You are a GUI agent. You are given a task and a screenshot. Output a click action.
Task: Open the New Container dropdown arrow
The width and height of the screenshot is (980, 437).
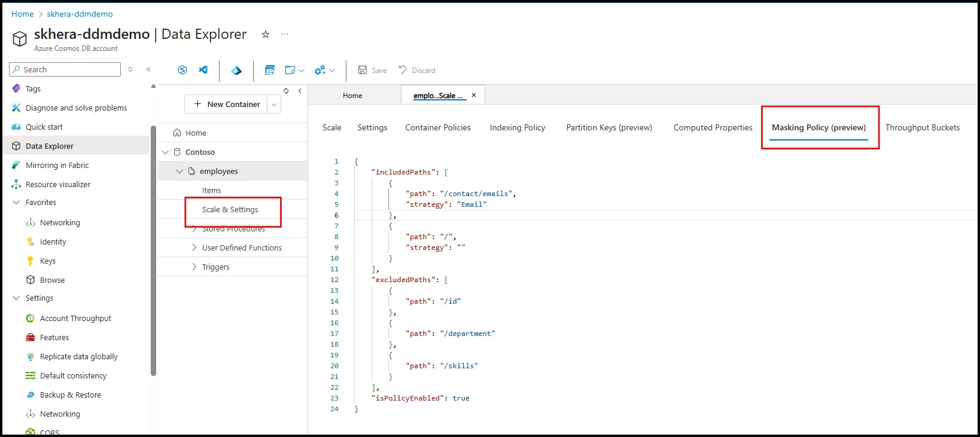click(x=274, y=104)
